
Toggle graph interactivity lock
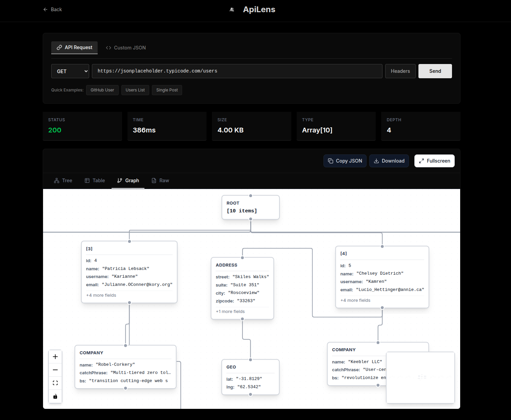[x=55, y=396]
